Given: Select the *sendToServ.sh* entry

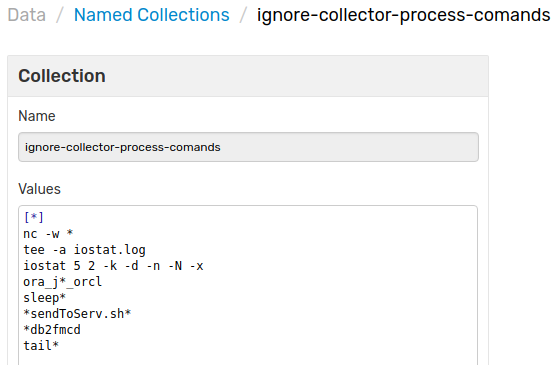Looking at the screenshot, I should 77,314.
